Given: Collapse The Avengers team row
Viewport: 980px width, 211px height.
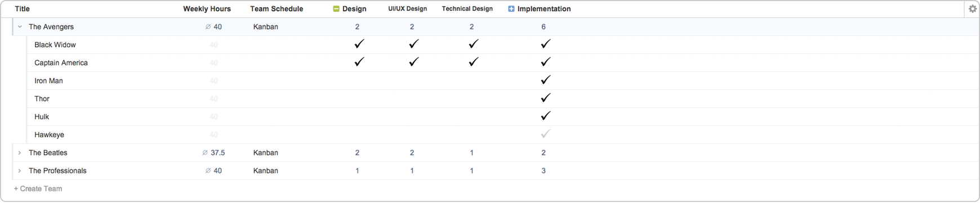Looking at the screenshot, I should [20, 27].
